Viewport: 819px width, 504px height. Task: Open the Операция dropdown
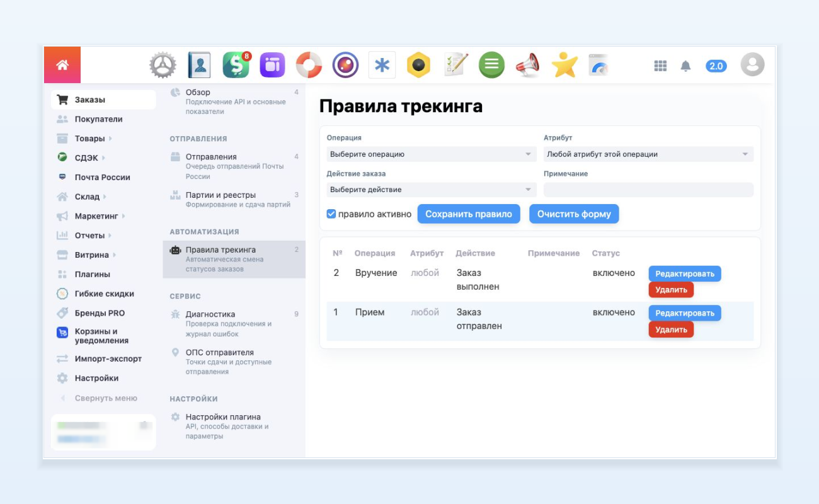click(432, 154)
